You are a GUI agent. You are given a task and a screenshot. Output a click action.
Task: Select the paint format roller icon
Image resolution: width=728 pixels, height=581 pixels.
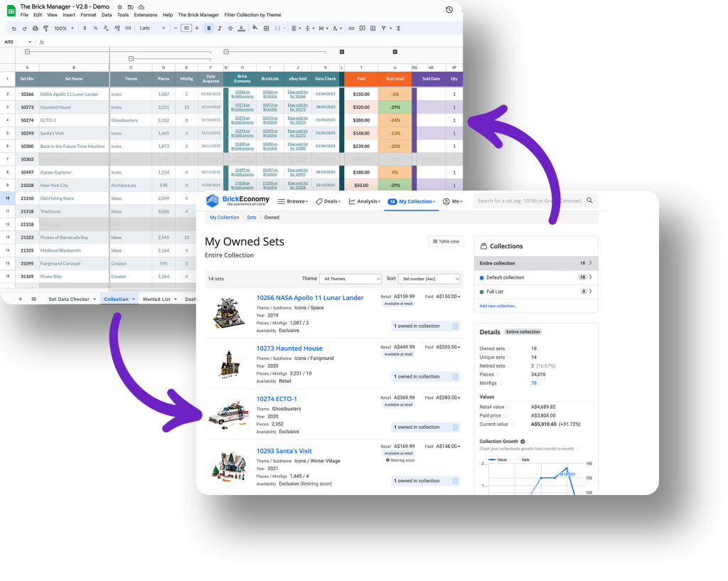(46, 28)
